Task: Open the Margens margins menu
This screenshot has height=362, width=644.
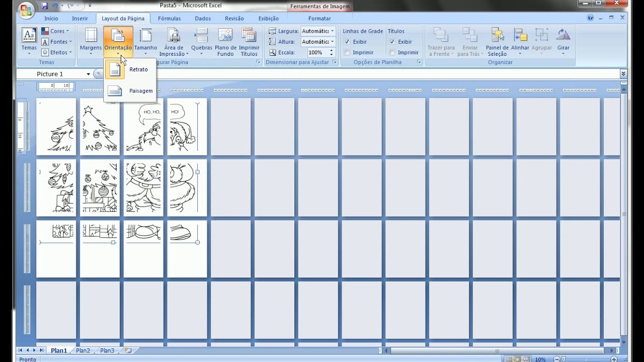Action: coord(91,42)
